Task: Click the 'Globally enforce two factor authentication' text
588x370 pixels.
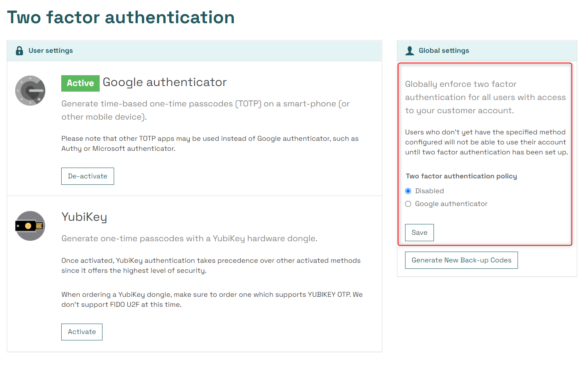Action: [x=486, y=98]
